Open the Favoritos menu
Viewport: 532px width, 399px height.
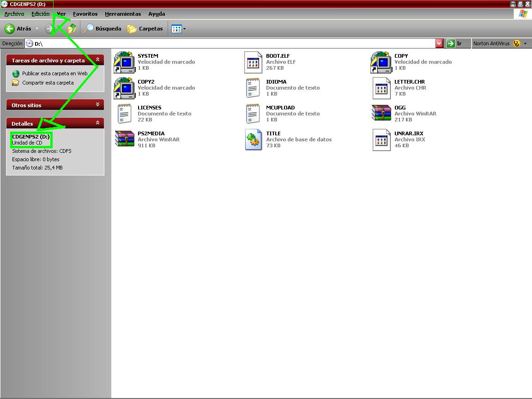85,14
